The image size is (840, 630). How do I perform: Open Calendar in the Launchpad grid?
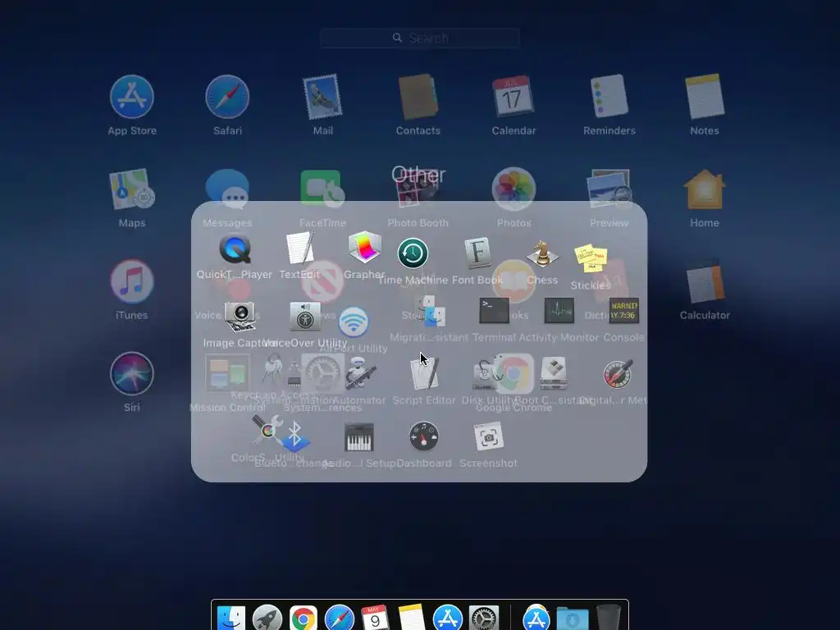click(514, 97)
